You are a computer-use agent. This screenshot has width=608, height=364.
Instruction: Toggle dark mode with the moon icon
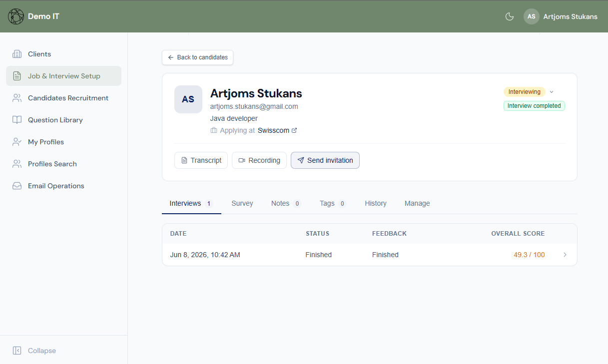[x=510, y=16]
